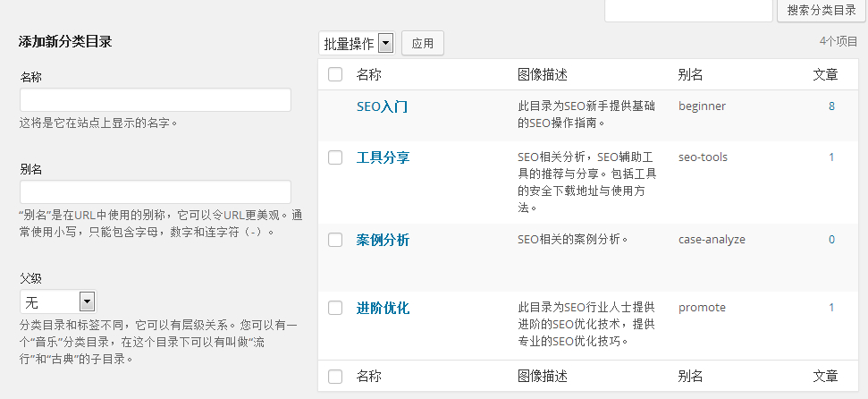This screenshot has width=868, height=399.
Task: Open the 进阶优化 category link
Action: [x=383, y=308]
